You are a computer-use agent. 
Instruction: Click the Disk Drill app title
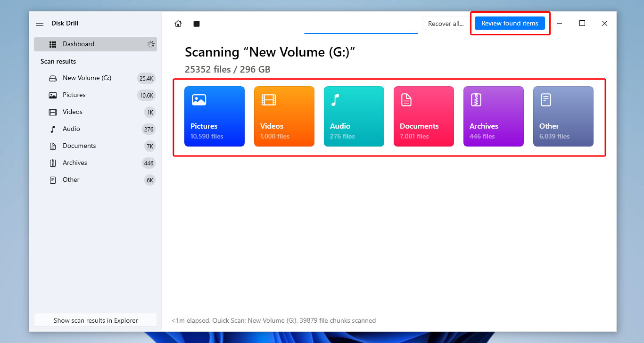65,24
